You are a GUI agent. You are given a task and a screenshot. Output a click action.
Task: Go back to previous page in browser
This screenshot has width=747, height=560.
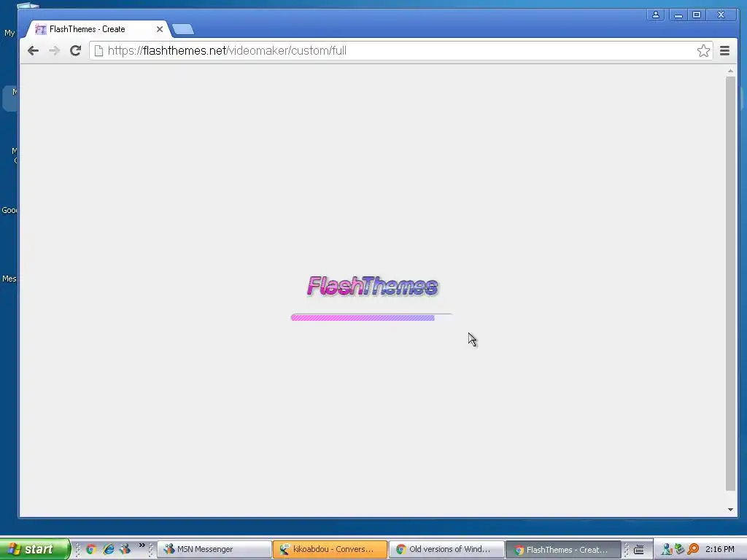(x=33, y=50)
